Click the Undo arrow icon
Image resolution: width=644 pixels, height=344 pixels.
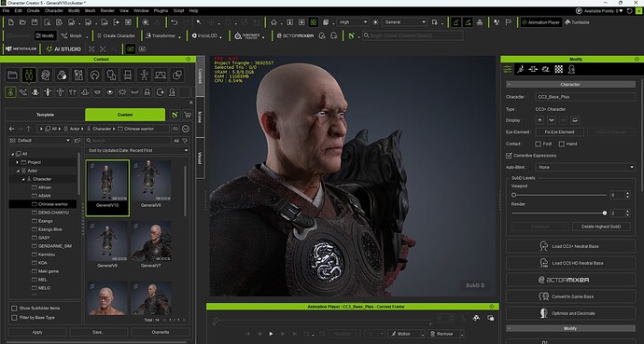[x=175, y=22]
